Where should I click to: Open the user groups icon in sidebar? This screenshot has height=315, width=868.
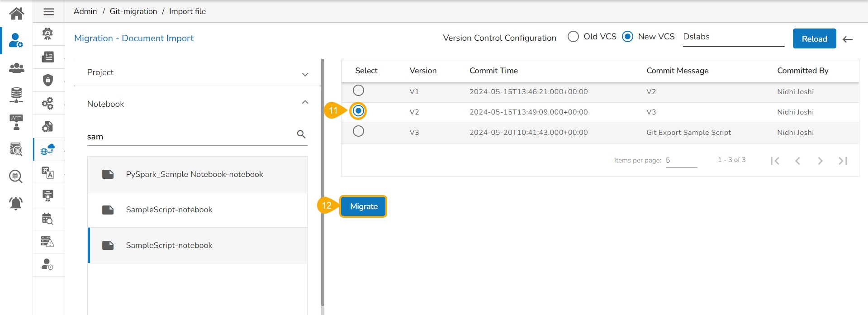click(x=17, y=68)
